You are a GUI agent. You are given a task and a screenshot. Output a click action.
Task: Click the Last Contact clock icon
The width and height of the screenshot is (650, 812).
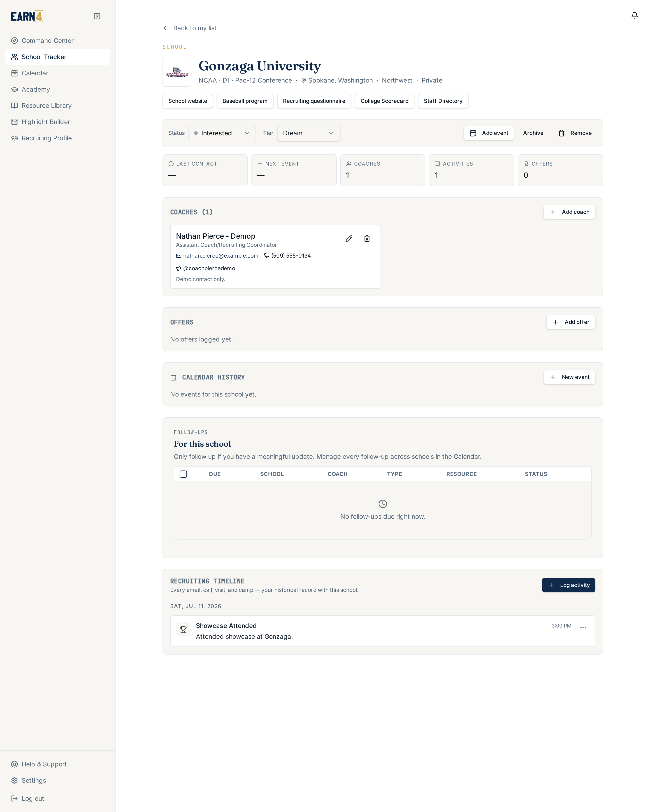click(x=171, y=164)
